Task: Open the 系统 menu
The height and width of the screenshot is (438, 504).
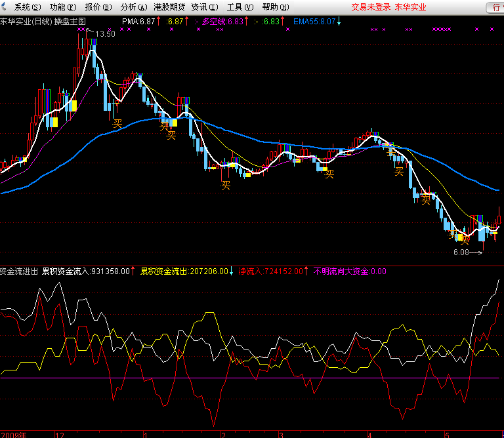Action: [26, 7]
